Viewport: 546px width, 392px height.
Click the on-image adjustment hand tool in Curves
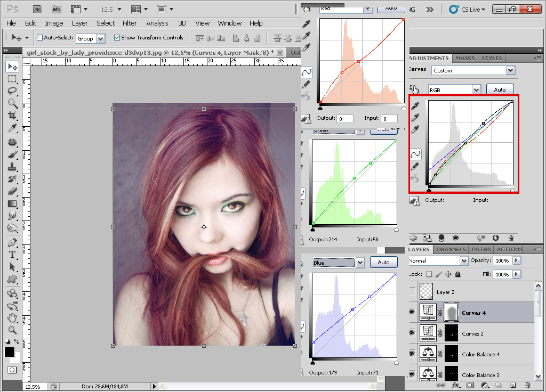414,89
